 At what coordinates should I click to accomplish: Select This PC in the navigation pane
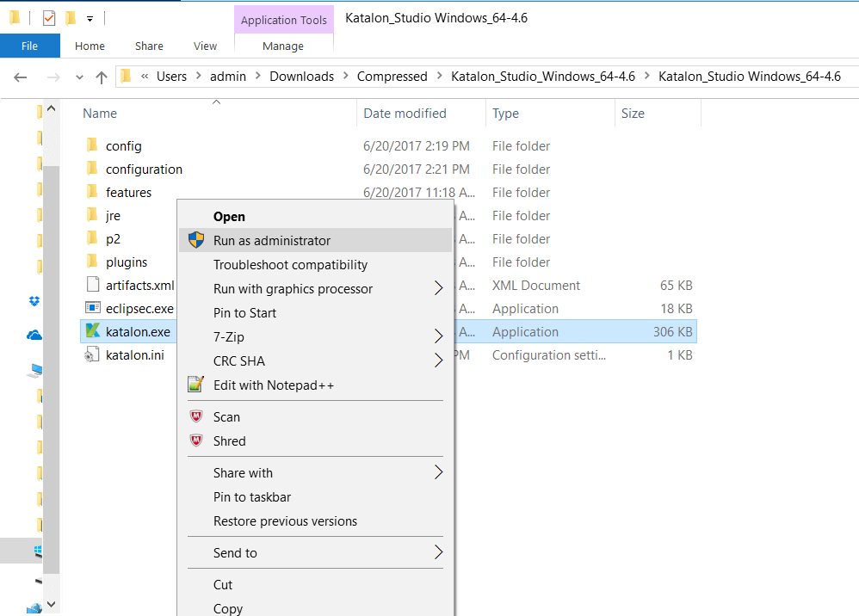click(34, 371)
